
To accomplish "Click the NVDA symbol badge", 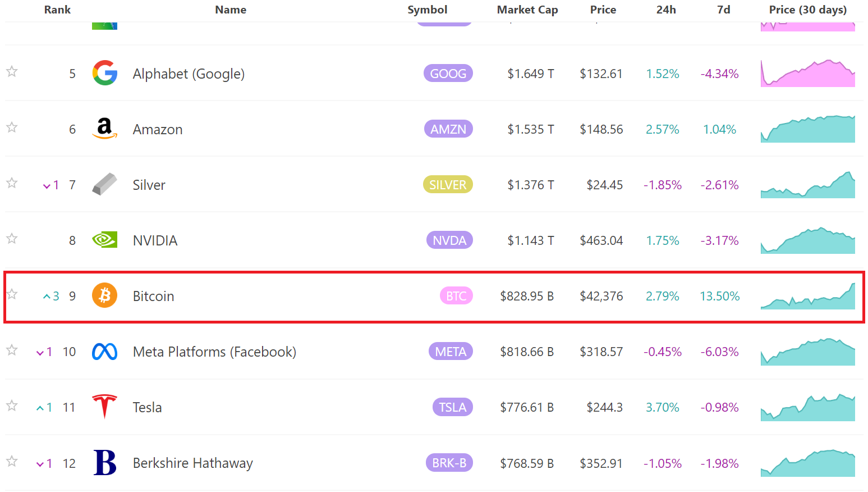I will (x=449, y=240).
